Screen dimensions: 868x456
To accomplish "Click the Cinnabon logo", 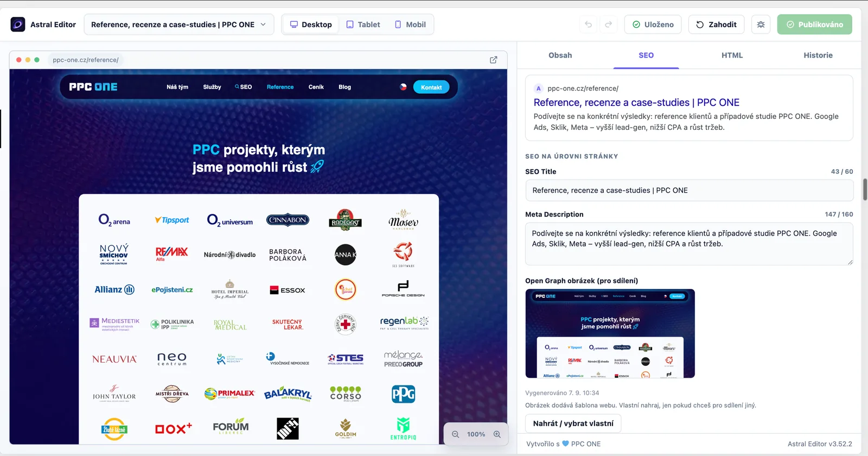I will [x=288, y=220].
